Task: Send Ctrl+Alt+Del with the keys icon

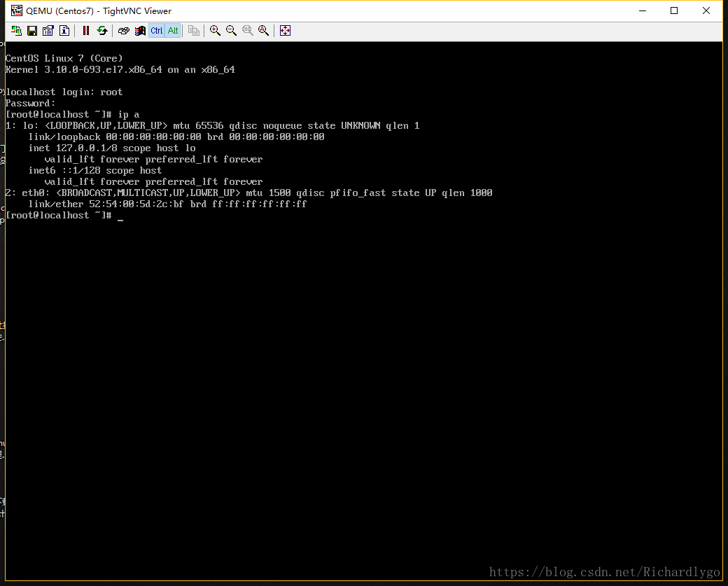Action: pyautogui.click(x=123, y=31)
